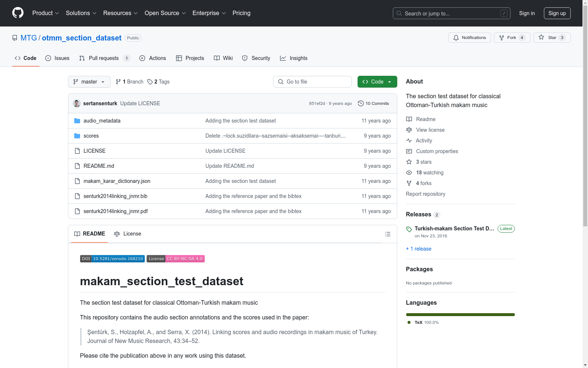Focus the Search or jump to field
The image size is (588, 368).
(452, 13)
